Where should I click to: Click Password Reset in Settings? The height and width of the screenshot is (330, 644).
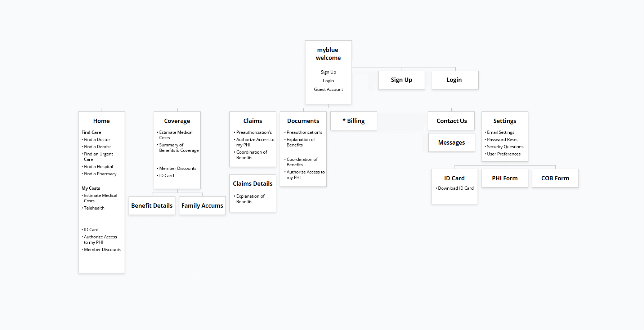(502, 140)
